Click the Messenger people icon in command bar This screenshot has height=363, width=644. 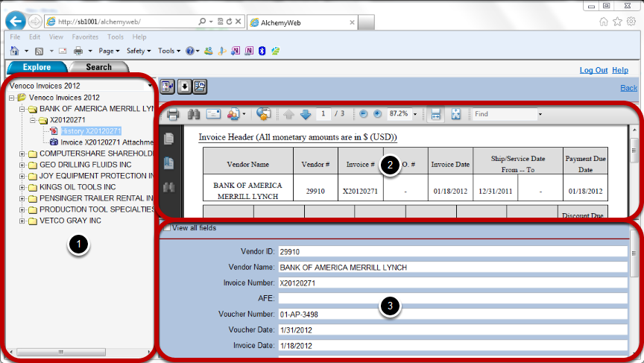[209, 51]
